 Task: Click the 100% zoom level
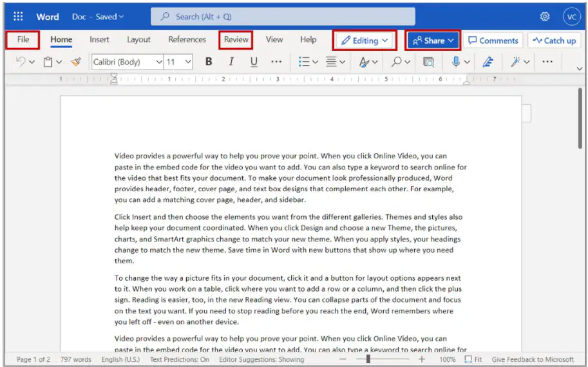(448, 359)
